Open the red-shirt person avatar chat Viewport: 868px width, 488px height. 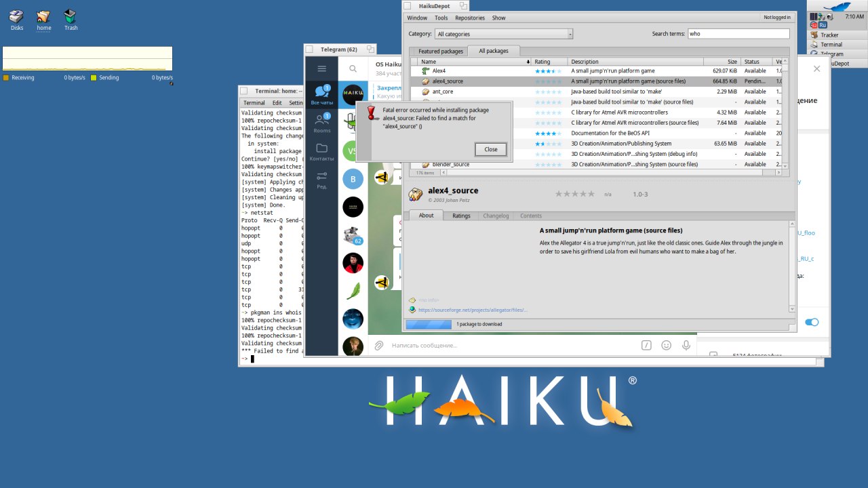353,263
